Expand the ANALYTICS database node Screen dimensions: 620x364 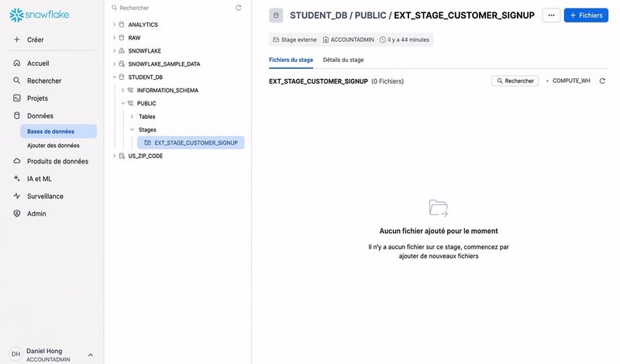114,25
